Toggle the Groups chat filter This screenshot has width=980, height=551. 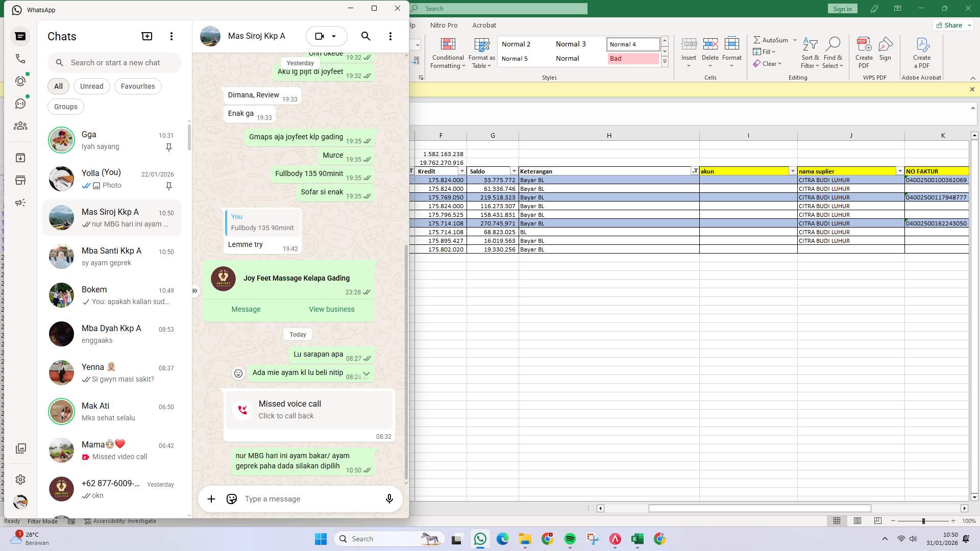coord(65,106)
